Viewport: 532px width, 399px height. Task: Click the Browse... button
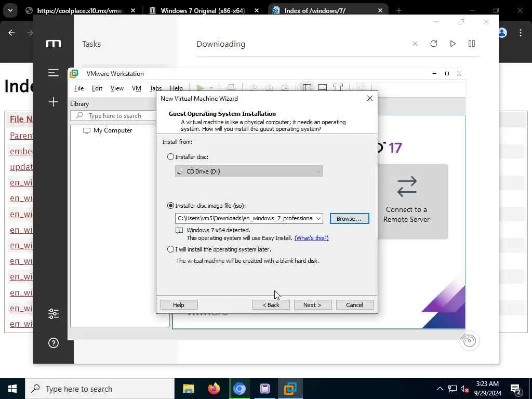pos(349,219)
